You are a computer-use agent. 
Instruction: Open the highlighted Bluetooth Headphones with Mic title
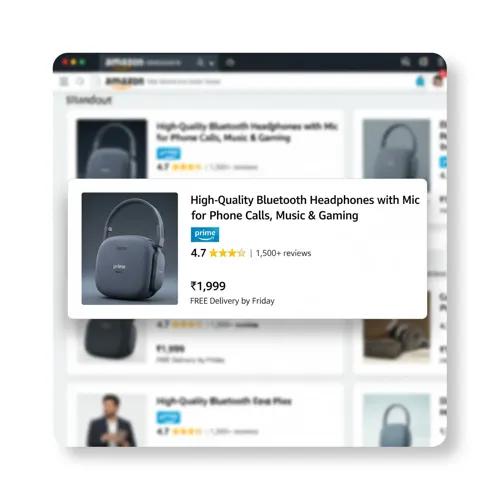click(x=305, y=208)
